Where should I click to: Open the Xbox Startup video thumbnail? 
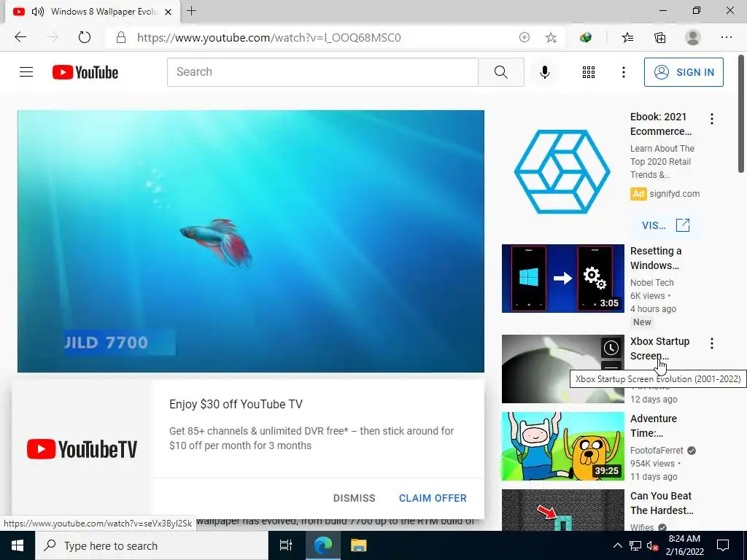pyautogui.click(x=562, y=369)
